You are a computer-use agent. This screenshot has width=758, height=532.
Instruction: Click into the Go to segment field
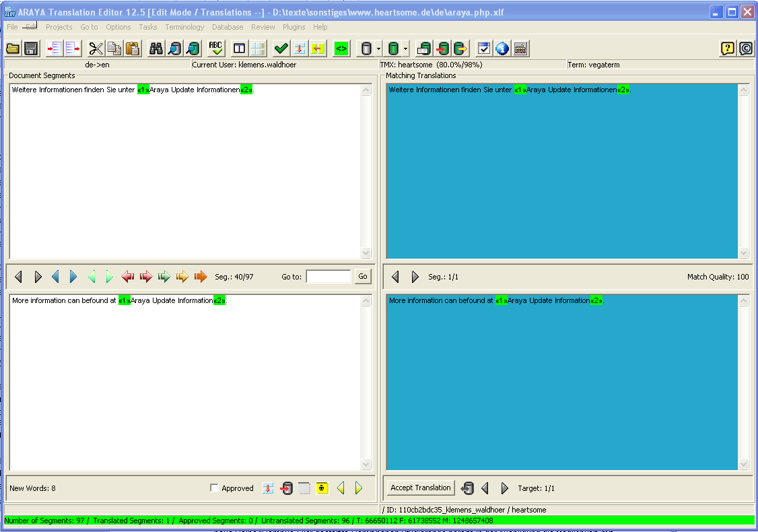(x=328, y=277)
